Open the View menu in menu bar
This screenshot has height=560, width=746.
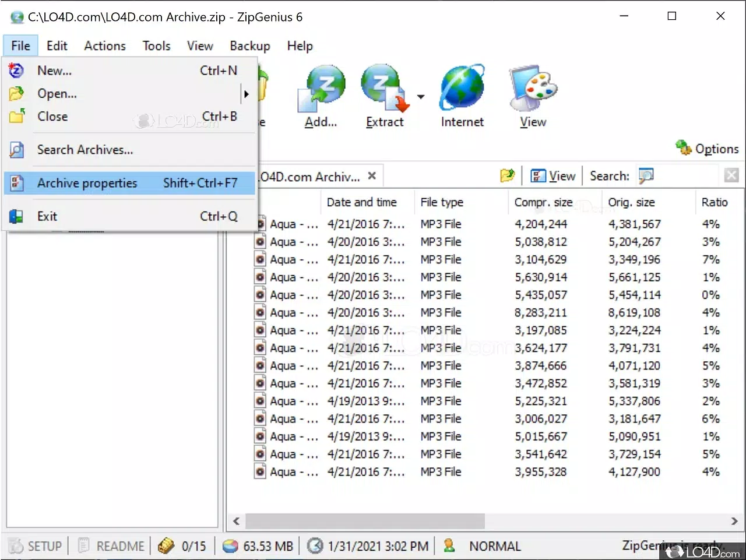(x=200, y=45)
